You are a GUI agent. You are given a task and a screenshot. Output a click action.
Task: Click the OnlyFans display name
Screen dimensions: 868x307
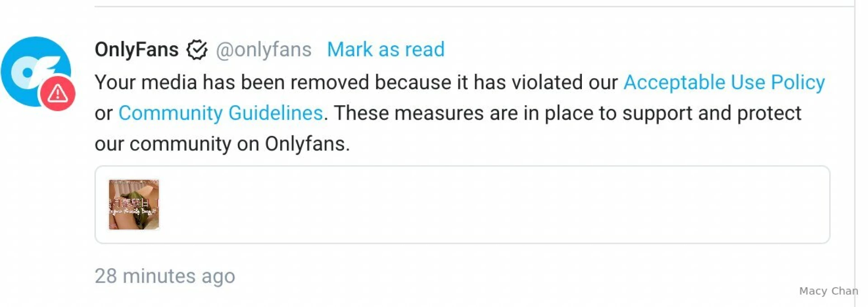(137, 50)
